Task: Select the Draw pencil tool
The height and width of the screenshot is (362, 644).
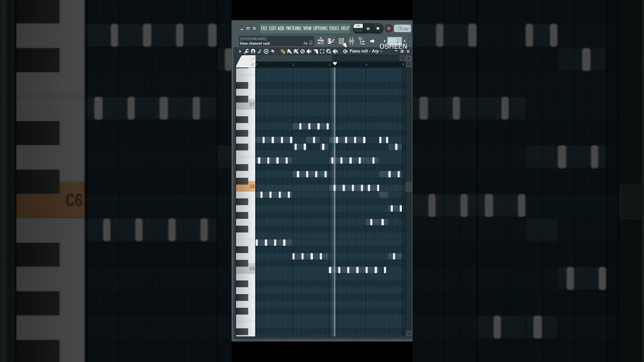Action: [283, 51]
